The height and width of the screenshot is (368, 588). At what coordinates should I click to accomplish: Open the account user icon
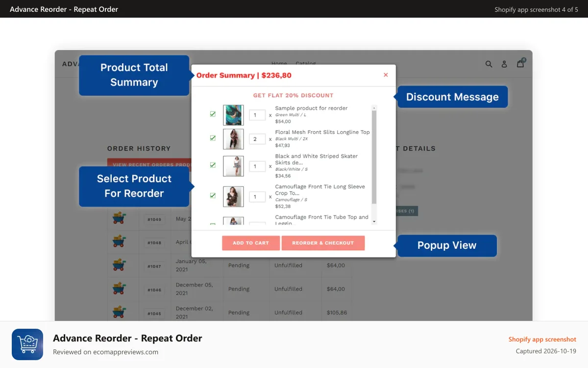coord(504,64)
